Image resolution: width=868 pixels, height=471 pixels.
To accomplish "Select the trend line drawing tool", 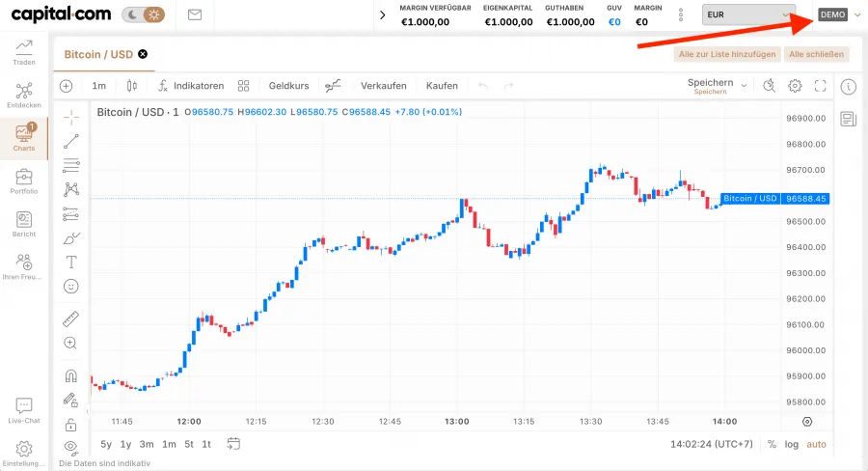I will point(70,141).
